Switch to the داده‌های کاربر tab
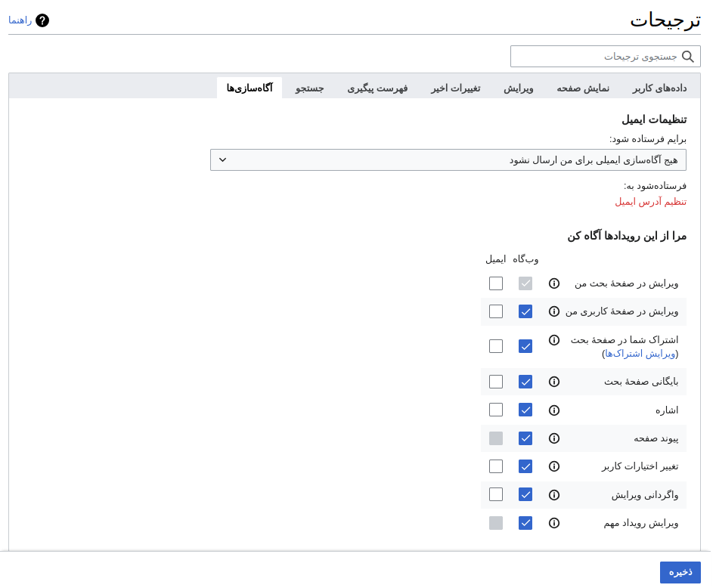716x588 pixels. [659, 88]
